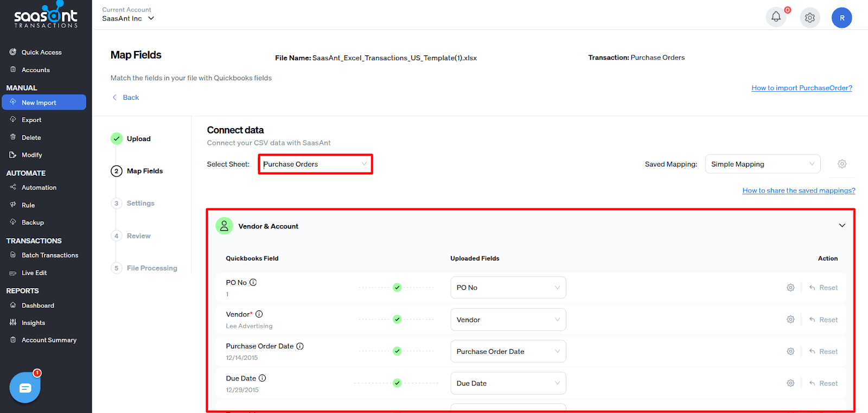The image size is (868, 413).
Task: Click info icon next to Purchase Order Date
Action: click(x=300, y=346)
